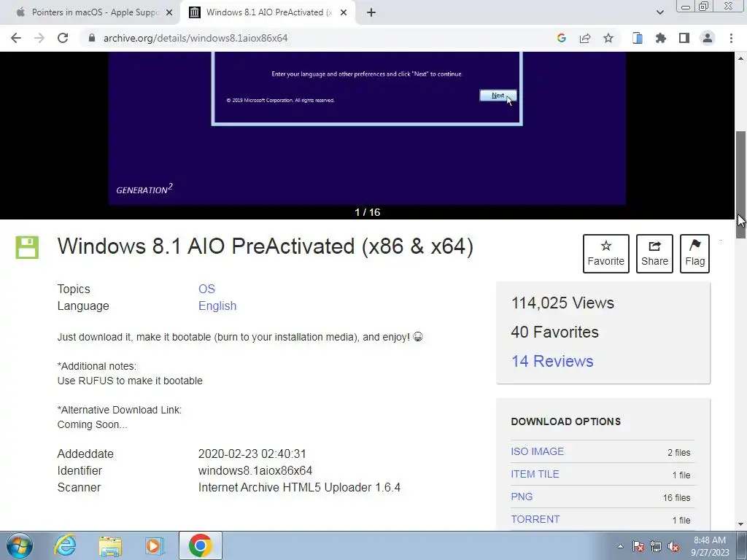Image resolution: width=747 pixels, height=560 pixels.
Task: Click the Windows 8.1 AIO PreActivated heading
Action: click(x=266, y=246)
